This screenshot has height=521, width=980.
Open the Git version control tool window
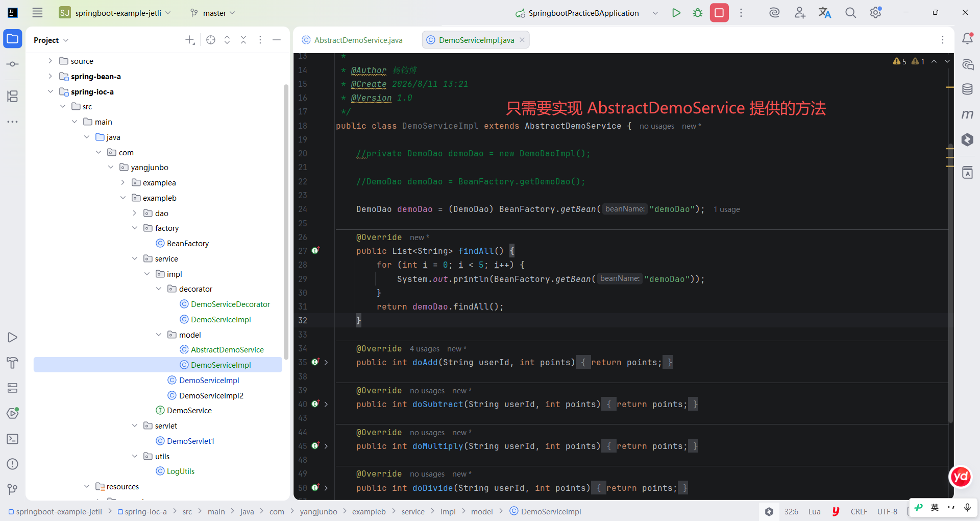[x=13, y=489]
